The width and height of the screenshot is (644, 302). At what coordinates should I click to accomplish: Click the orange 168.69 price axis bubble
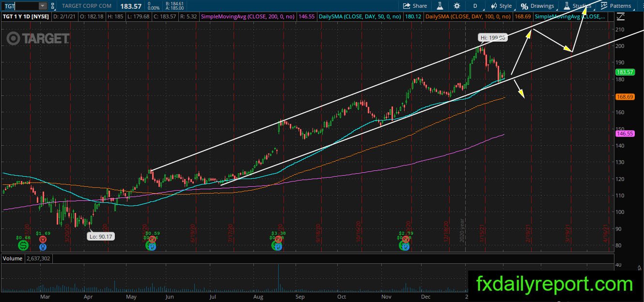coord(624,97)
